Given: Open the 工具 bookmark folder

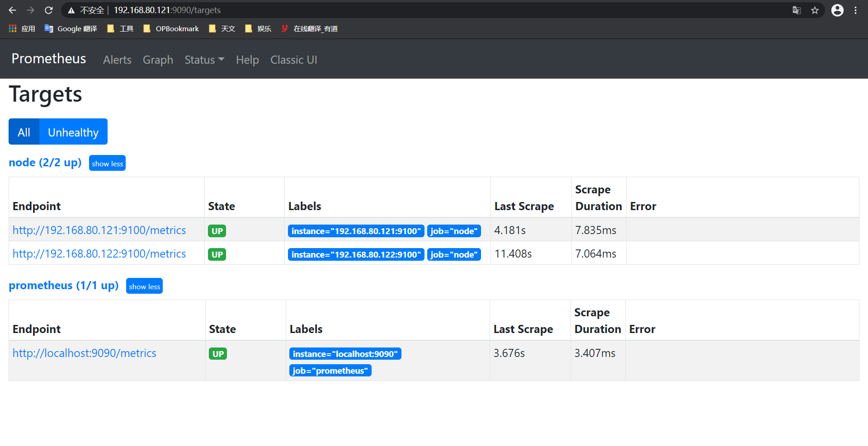Looking at the screenshot, I should pos(120,28).
